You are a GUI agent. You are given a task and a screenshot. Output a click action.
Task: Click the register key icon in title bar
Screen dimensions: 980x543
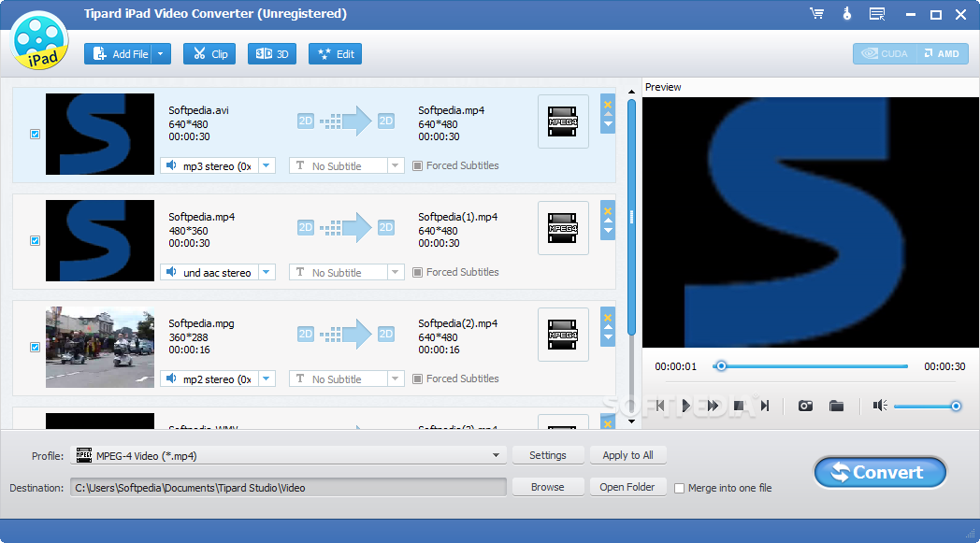tap(847, 14)
